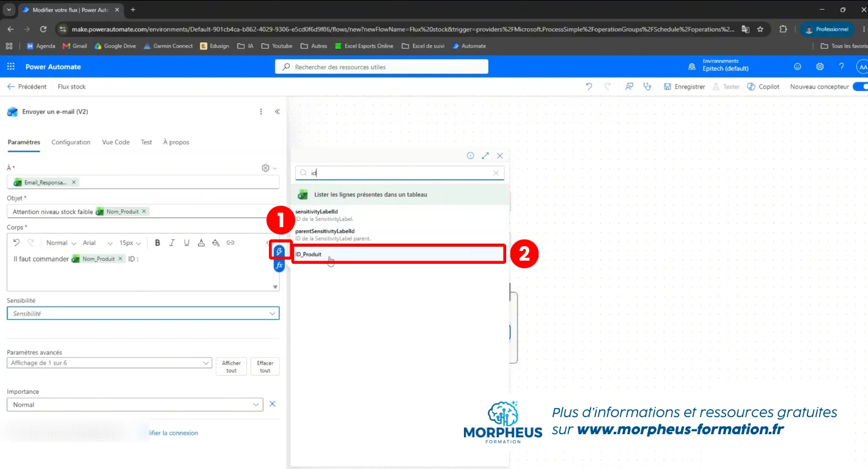The width and height of the screenshot is (868, 469).
Task: Expand the Paramètres avancés dropdown
Action: 109,363
